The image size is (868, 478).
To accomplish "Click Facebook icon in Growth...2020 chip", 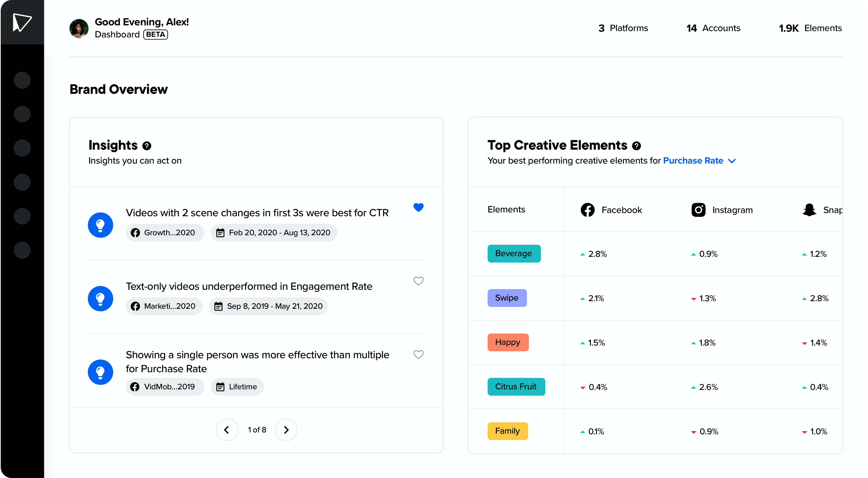I will tap(135, 233).
